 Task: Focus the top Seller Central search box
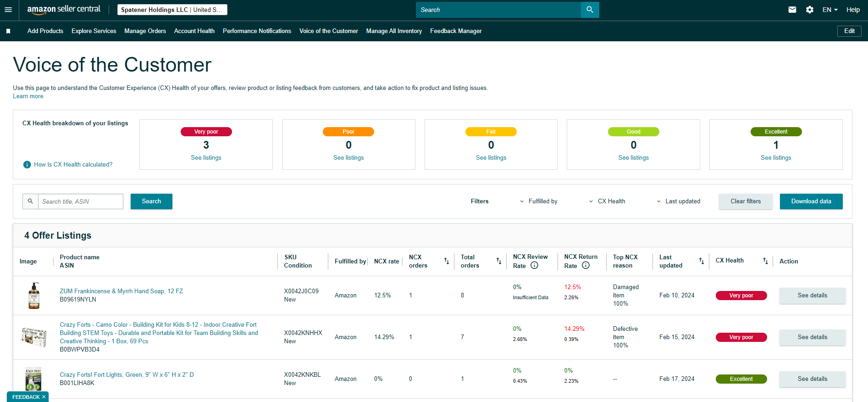498,10
